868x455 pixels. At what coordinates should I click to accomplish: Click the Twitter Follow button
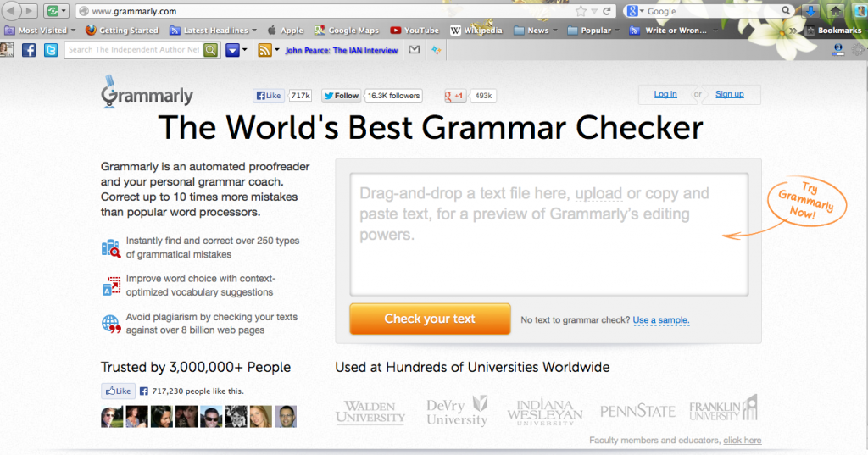(x=342, y=96)
